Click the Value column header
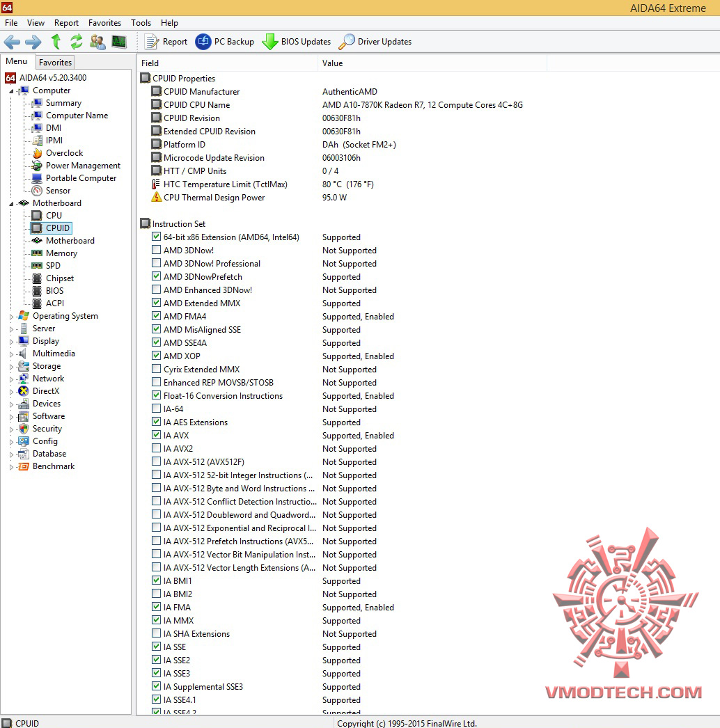This screenshot has width=720, height=728. (x=432, y=63)
